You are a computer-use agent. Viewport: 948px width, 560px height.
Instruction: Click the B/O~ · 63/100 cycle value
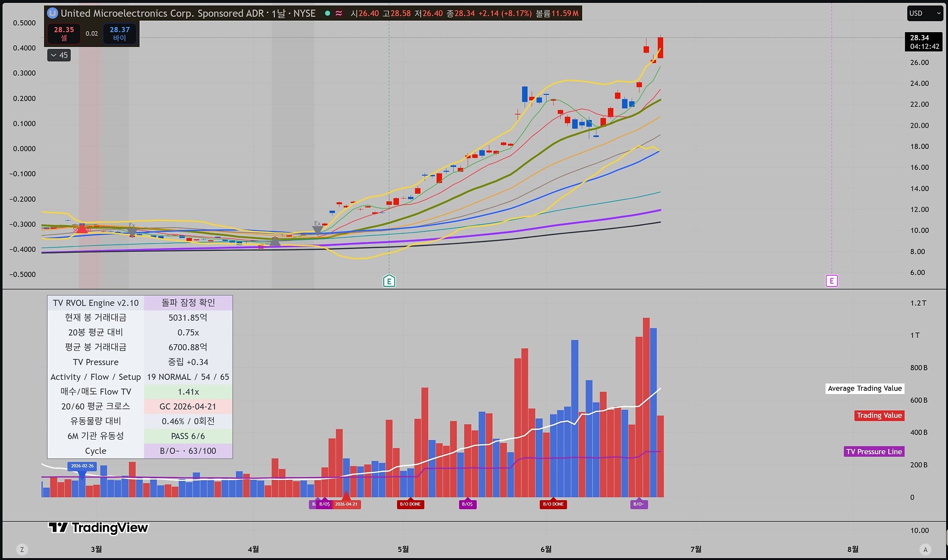(x=188, y=451)
